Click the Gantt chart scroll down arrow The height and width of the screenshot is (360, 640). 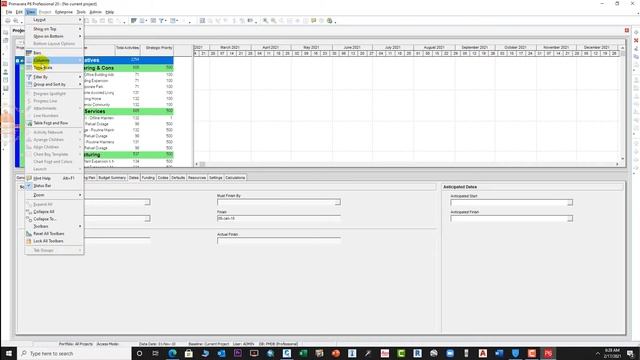(x=622, y=159)
